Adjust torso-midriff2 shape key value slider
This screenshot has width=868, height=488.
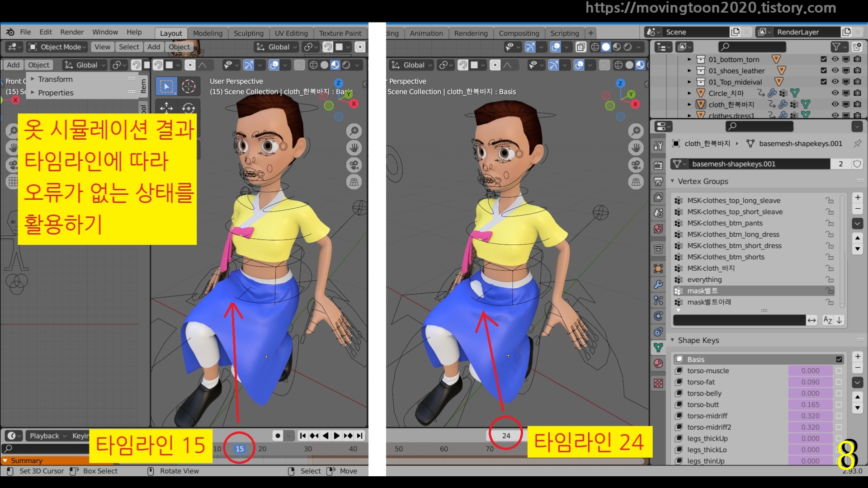coord(810,427)
